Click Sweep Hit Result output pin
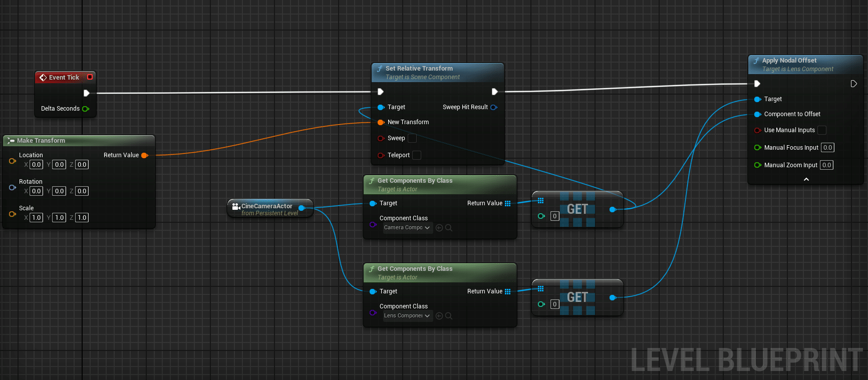Screen dimensions: 868x380 pyautogui.click(x=494, y=107)
